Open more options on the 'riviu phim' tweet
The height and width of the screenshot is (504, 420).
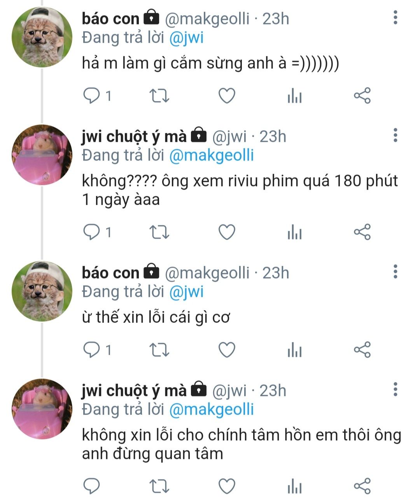395,135
